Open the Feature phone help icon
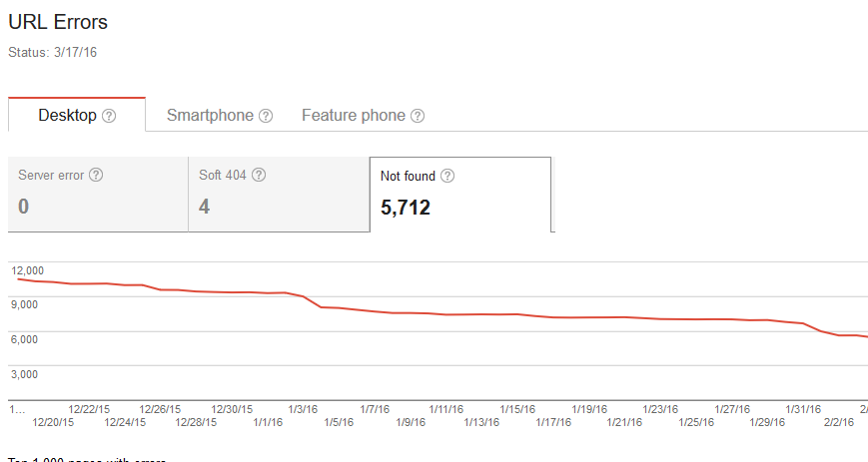Viewport: 868px width, 462px height. 418,116
